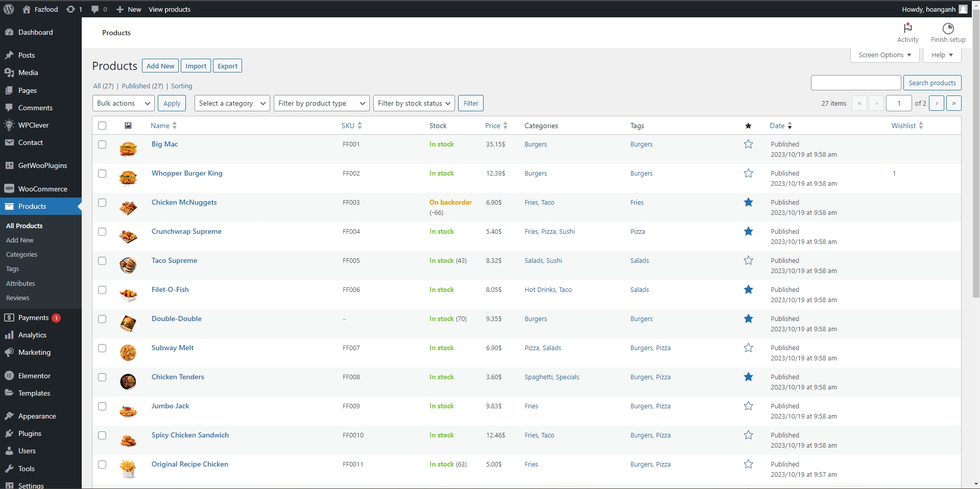Click the updates icon in admin bar
Screen dimensions: 980x489
(70, 9)
